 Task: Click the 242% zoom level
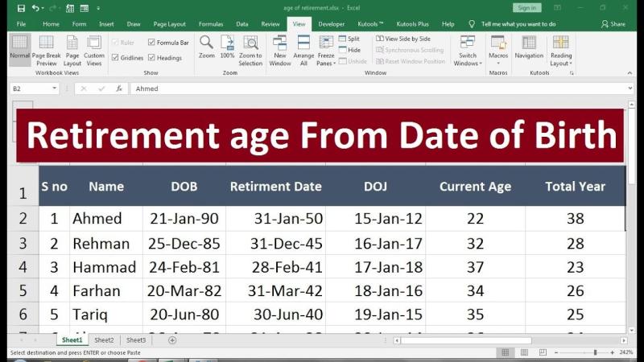coord(626,352)
